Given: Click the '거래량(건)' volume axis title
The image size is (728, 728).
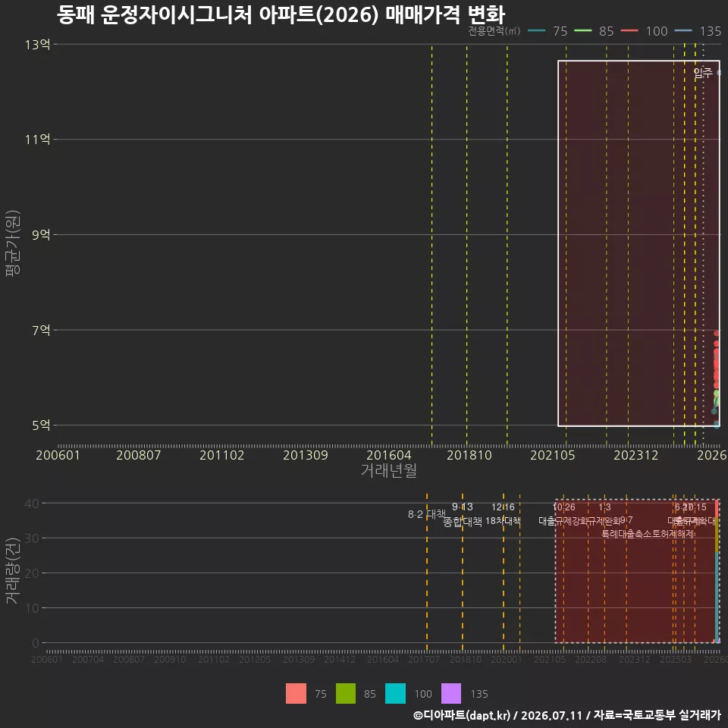Looking at the screenshot, I should coord(12,570).
